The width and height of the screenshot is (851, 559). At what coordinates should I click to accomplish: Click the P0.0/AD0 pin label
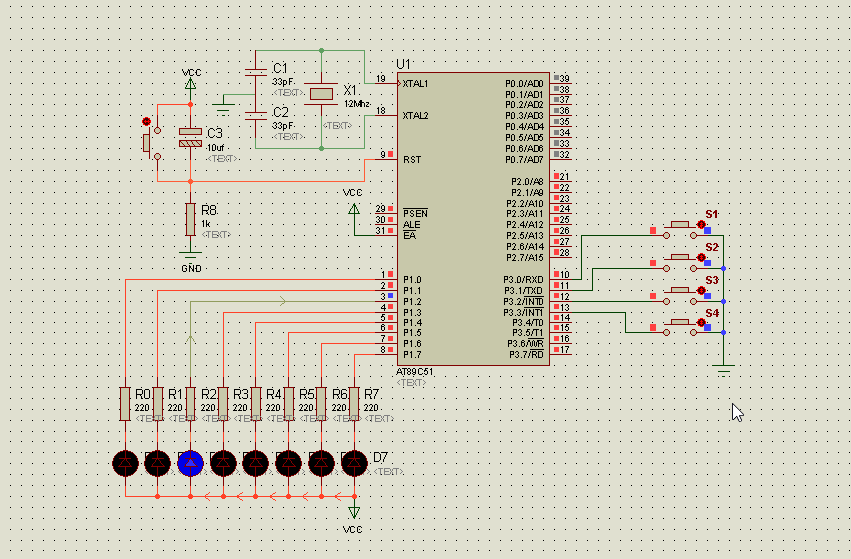(x=524, y=84)
